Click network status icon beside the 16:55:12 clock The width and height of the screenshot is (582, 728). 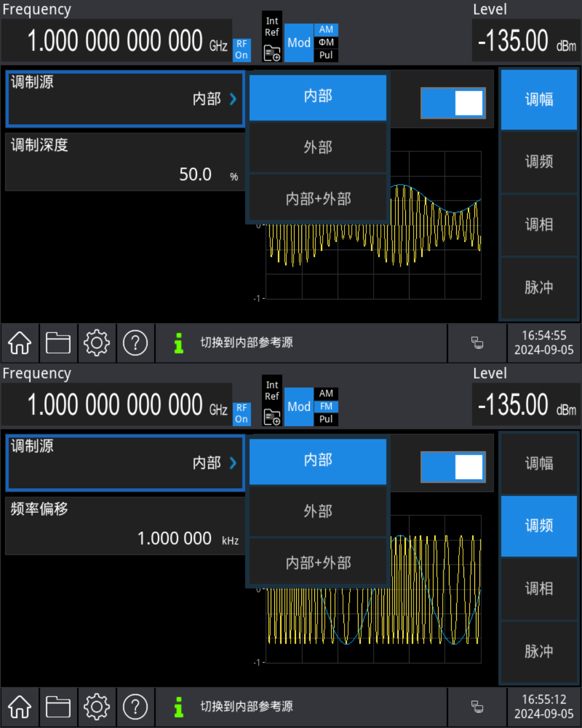[477, 707]
